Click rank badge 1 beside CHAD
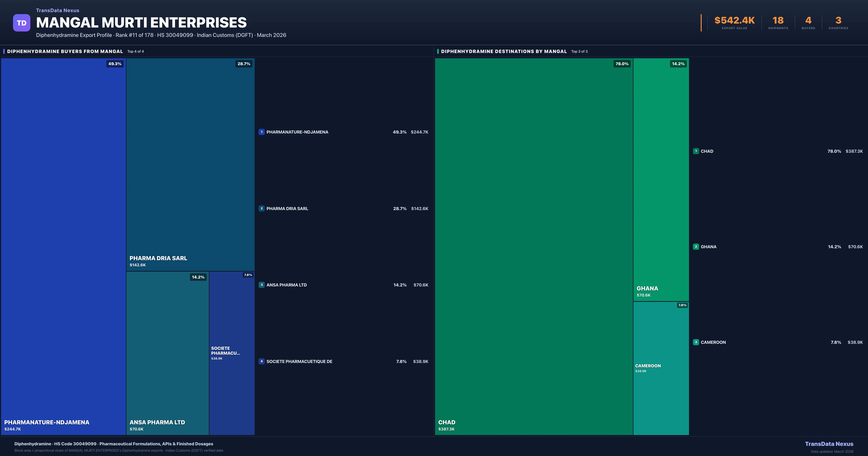This screenshot has width=868, height=456. pos(696,151)
